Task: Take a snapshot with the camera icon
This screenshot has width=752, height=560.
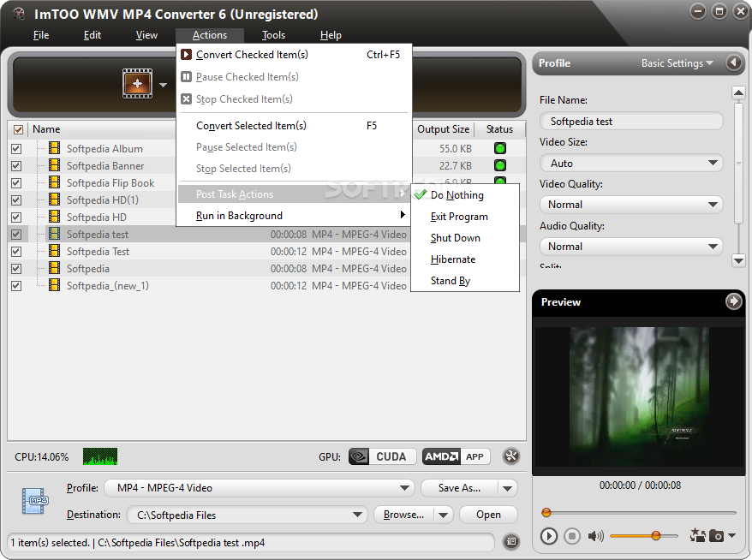Action: [717, 535]
